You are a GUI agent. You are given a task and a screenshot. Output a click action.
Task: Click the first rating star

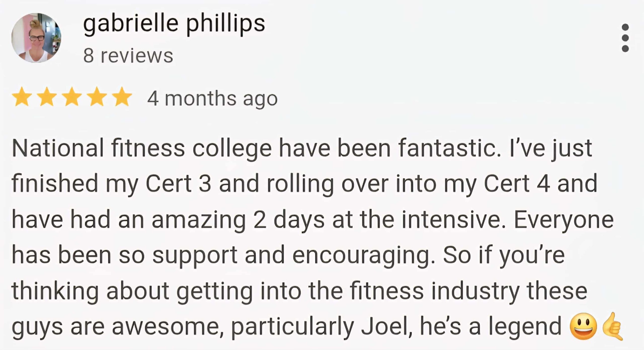(x=22, y=97)
